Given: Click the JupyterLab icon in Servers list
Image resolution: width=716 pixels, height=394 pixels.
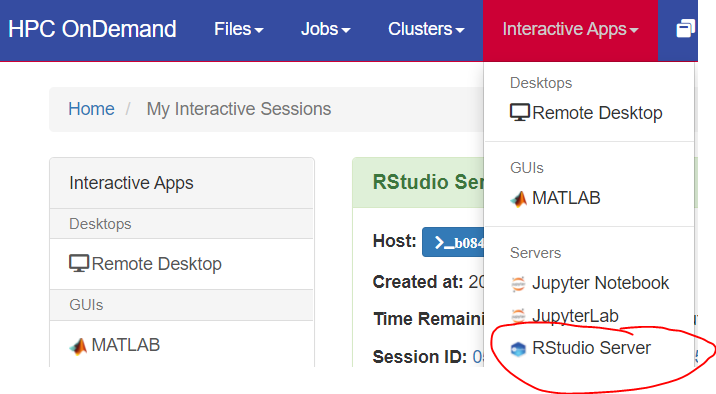Looking at the screenshot, I should pyautogui.click(x=518, y=316).
